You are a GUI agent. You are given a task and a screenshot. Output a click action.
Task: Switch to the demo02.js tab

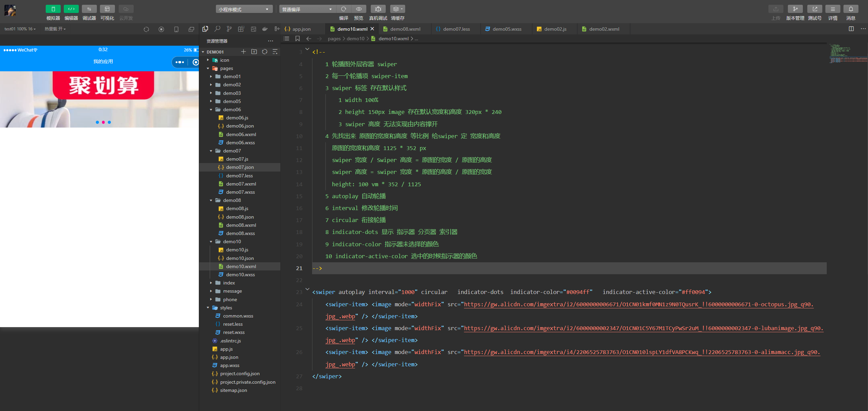555,29
